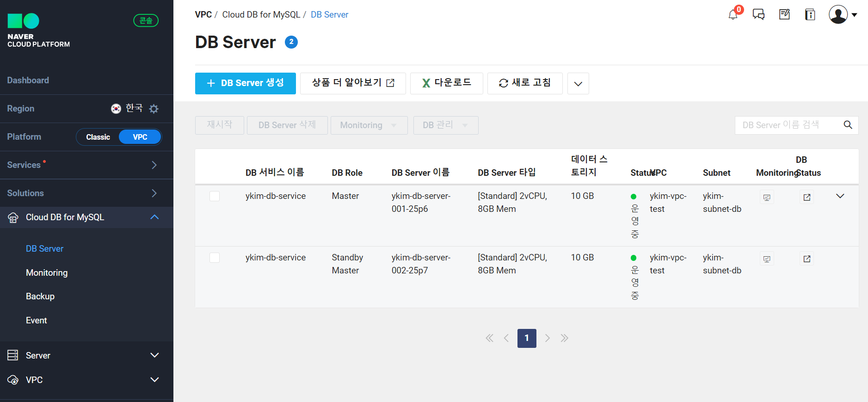This screenshot has width=868, height=402.
Task: Click the Server sidebar icon
Action: (x=13, y=355)
